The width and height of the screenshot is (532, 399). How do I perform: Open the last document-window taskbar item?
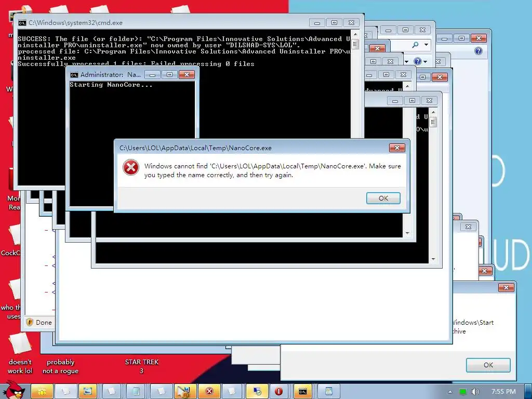(328, 392)
